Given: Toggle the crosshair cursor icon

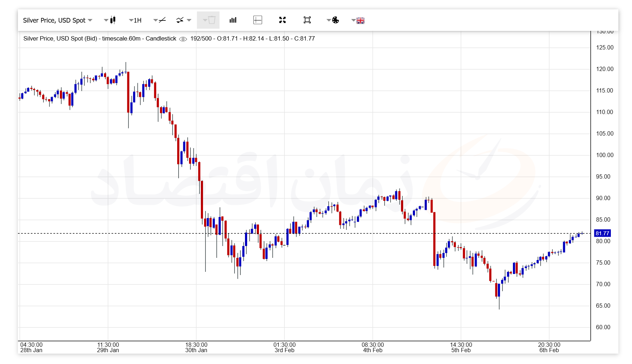Looking at the screenshot, I should 258,20.
